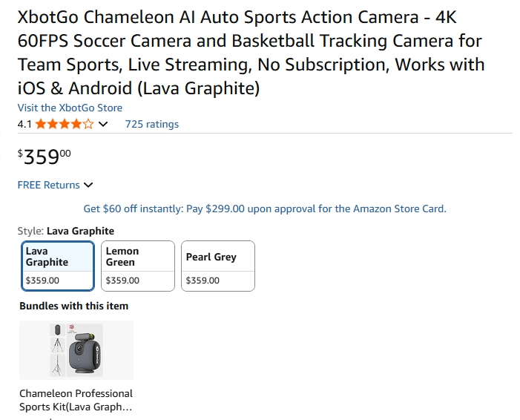Image resolution: width=520 pixels, height=420 pixels.
Task: Click the $359.00 price inside Pearl Grey option
Action: (203, 280)
